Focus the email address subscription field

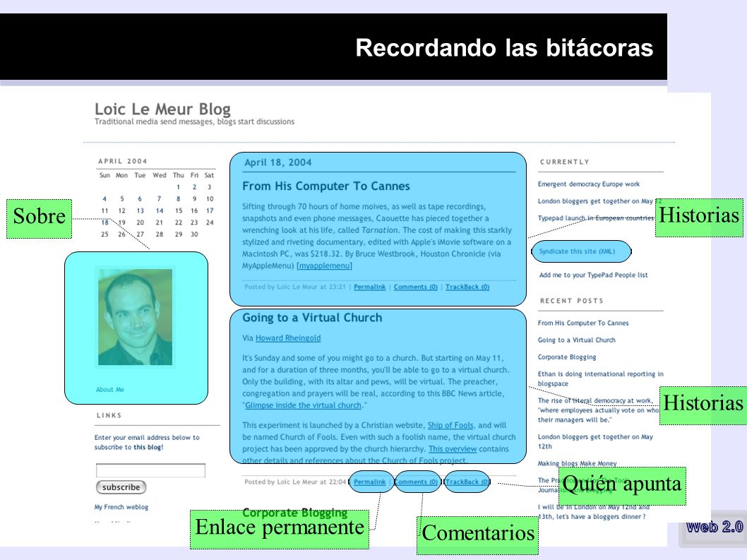pos(150,470)
